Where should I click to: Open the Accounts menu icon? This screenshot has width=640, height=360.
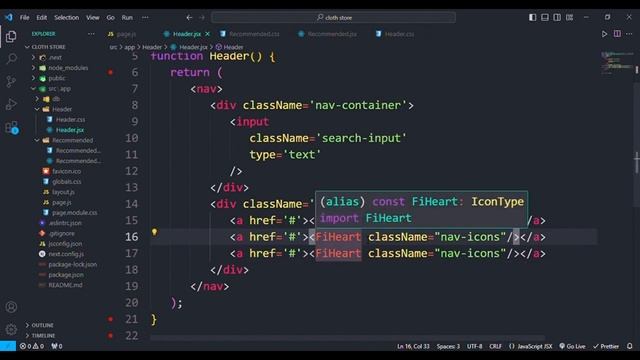pos(11,307)
